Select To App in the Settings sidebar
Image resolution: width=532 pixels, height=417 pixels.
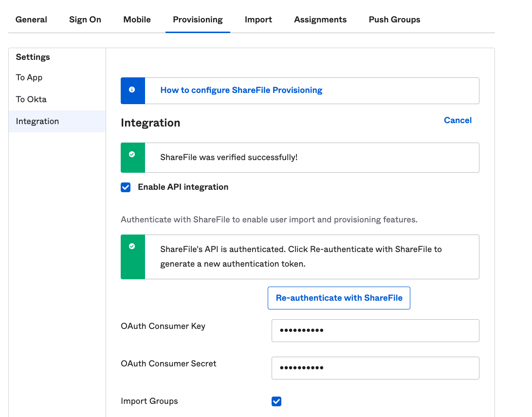29,77
